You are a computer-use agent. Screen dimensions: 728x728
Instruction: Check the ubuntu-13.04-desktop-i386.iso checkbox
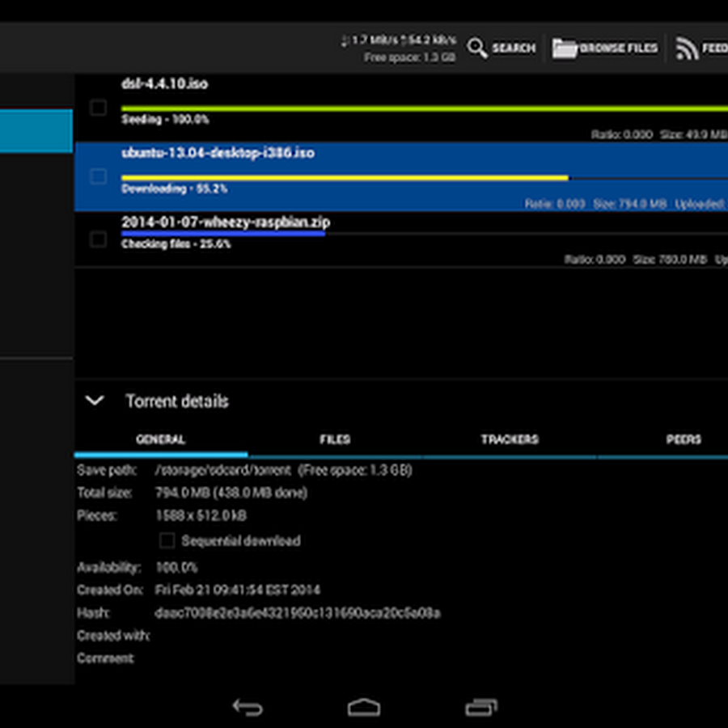tap(98, 176)
